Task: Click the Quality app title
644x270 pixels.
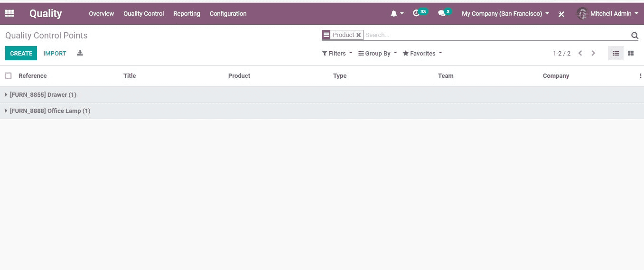Action: point(46,14)
